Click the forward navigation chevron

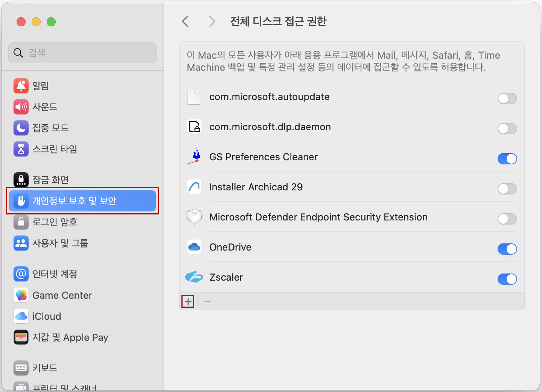tap(212, 21)
